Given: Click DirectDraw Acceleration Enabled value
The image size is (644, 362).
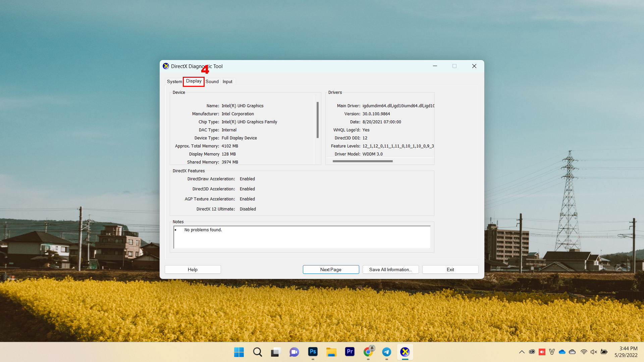Looking at the screenshot, I should tap(247, 179).
